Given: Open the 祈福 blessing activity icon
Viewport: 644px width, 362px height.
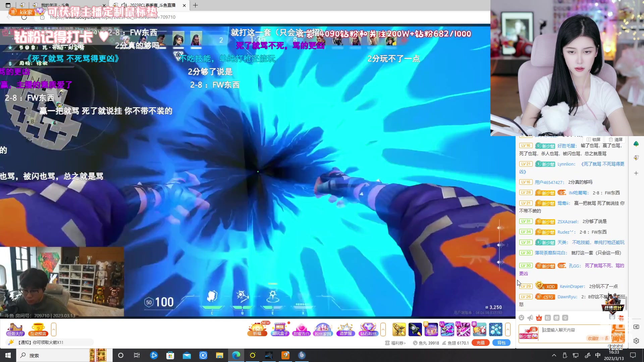Looking at the screenshot, I should coord(258,329).
